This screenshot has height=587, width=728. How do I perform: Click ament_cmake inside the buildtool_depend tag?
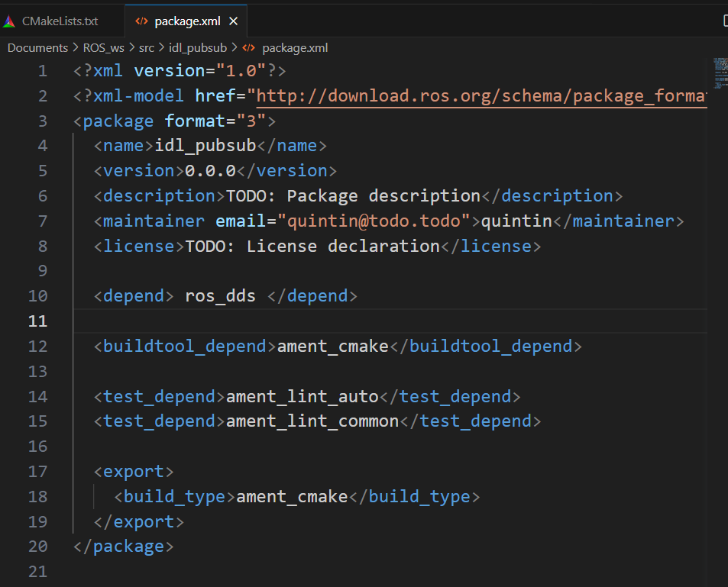333,347
